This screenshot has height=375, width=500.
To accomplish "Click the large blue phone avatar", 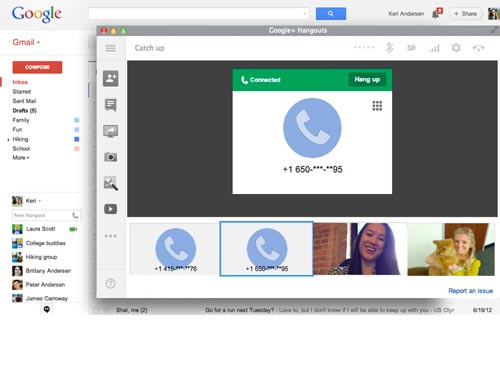I will (x=312, y=128).
